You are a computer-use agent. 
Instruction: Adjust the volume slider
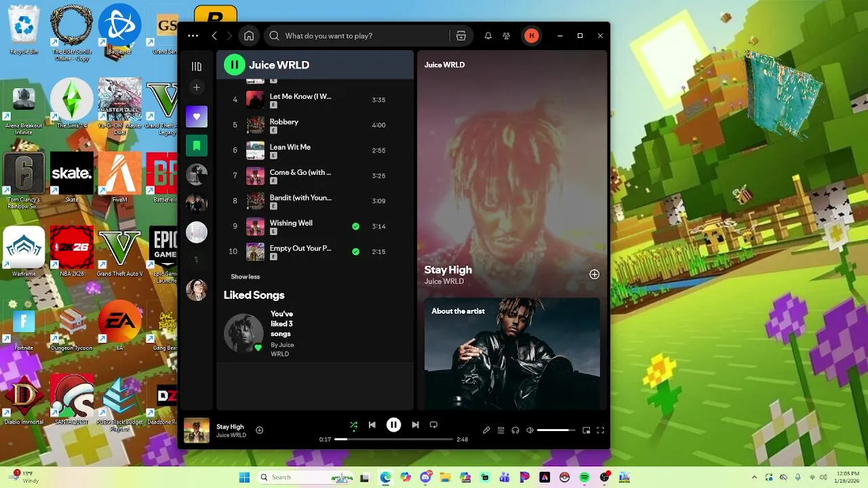pyautogui.click(x=556, y=430)
